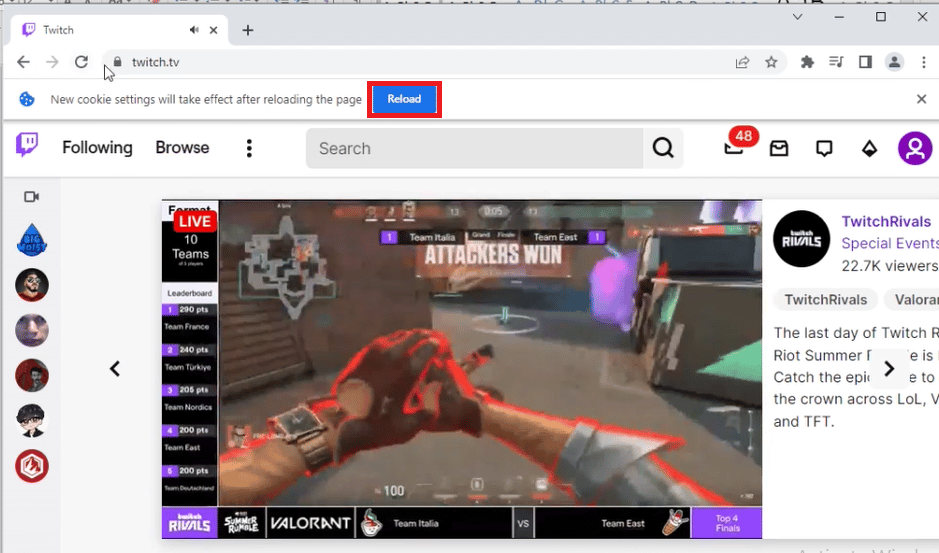Open the Browse page
Screen dimensions: 939x553
182,147
